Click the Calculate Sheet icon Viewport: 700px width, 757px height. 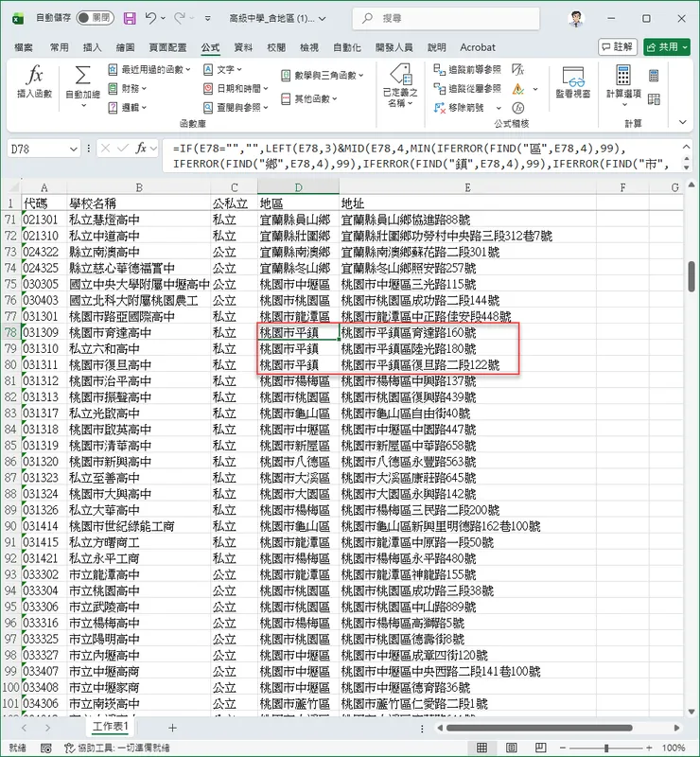click(654, 99)
